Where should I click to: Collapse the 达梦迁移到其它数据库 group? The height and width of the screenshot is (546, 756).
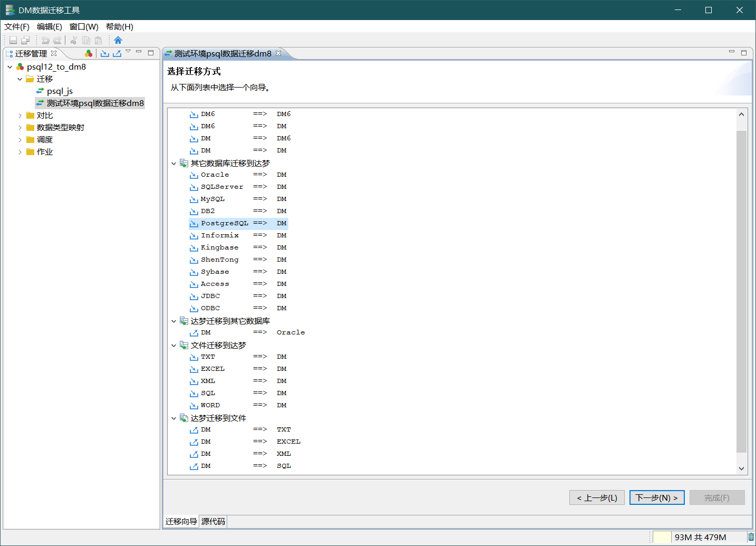click(x=173, y=321)
